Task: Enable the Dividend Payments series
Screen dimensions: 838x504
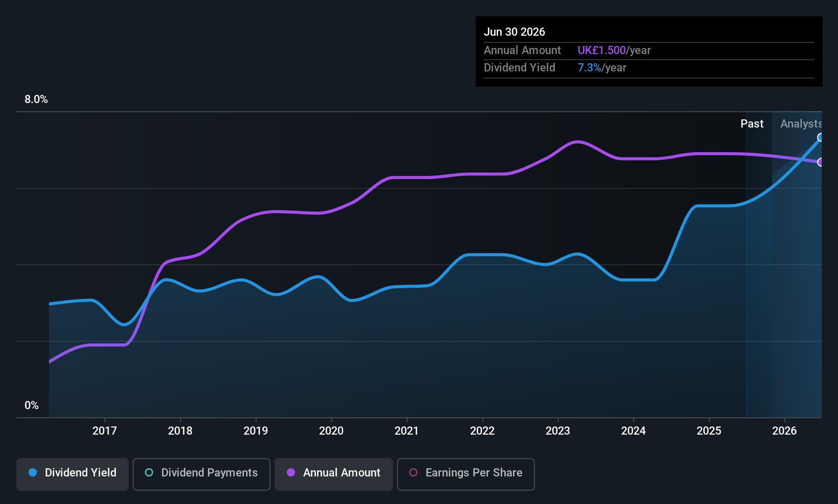Action: (x=201, y=474)
